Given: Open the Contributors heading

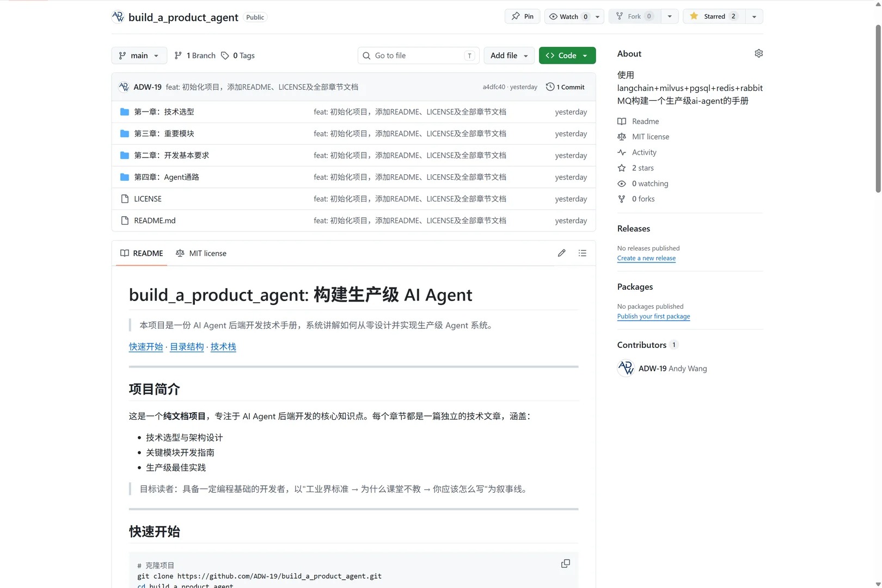Looking at the screenshot, I should [642, 345].
